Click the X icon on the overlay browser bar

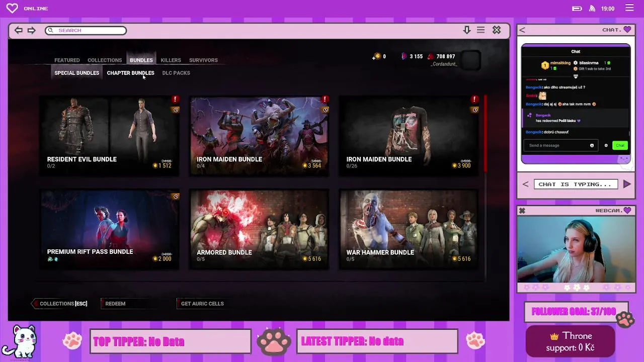(497, 30)
